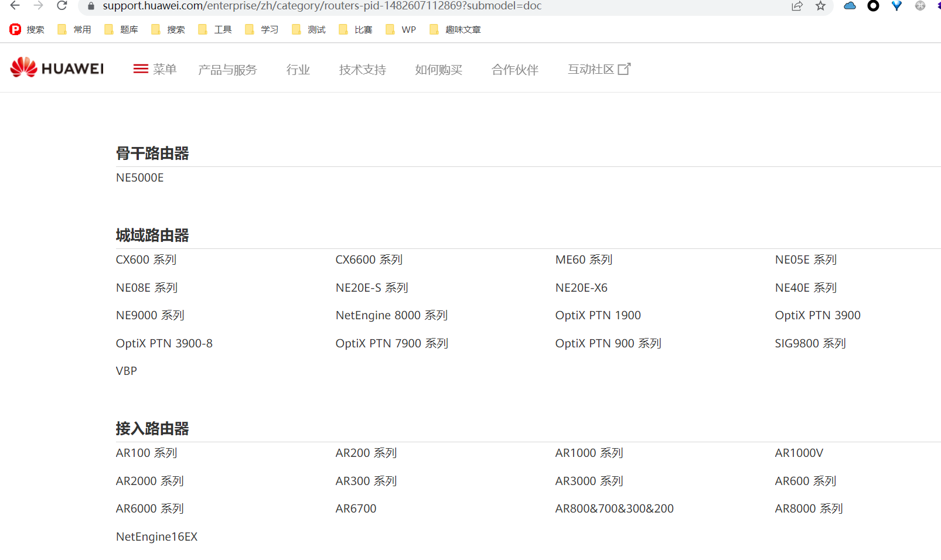Open the AR2000 系列 link
This screenshot has height=560, width=941.
click(x=150, y=481)
